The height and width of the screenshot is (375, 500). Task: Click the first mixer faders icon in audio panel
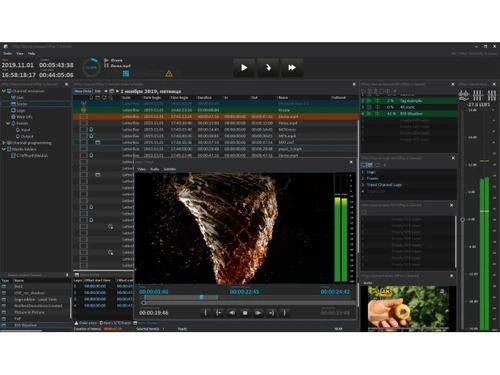[477, 95]
